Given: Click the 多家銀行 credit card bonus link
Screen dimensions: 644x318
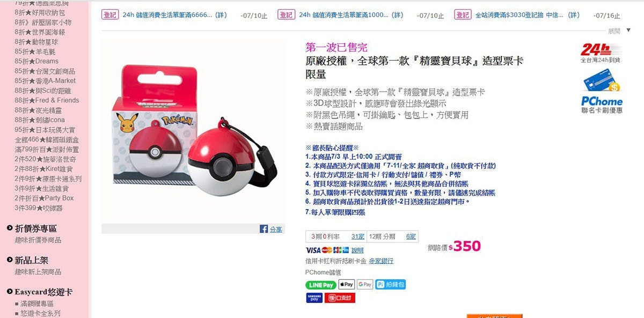Looking at the screenshot, I should click(381, 261).
